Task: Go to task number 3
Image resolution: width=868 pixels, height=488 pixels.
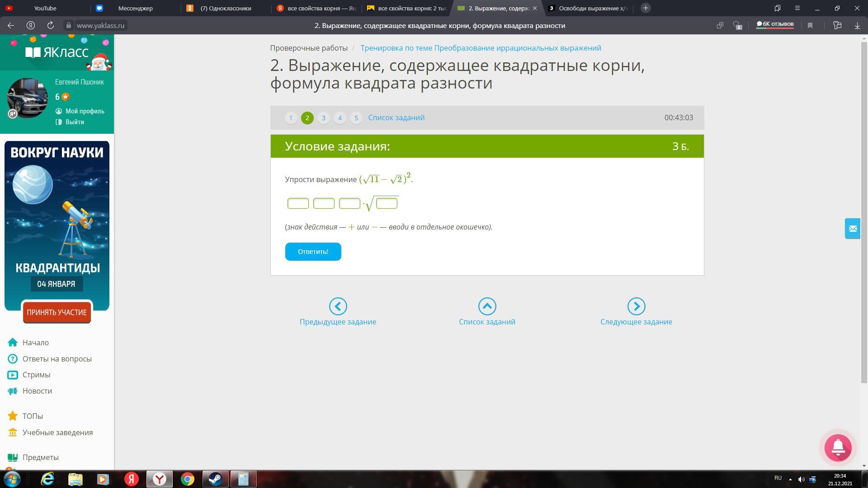Action: click(x=323, y=118)
